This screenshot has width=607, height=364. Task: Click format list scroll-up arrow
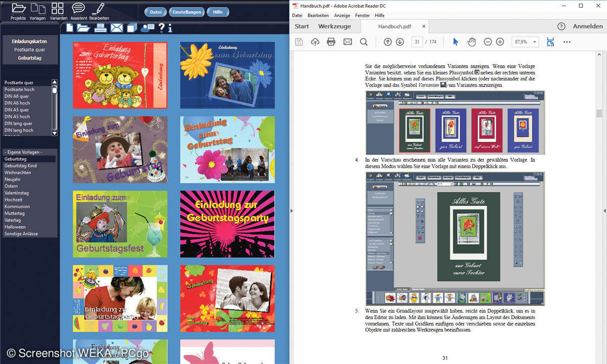tap(55, 82)
